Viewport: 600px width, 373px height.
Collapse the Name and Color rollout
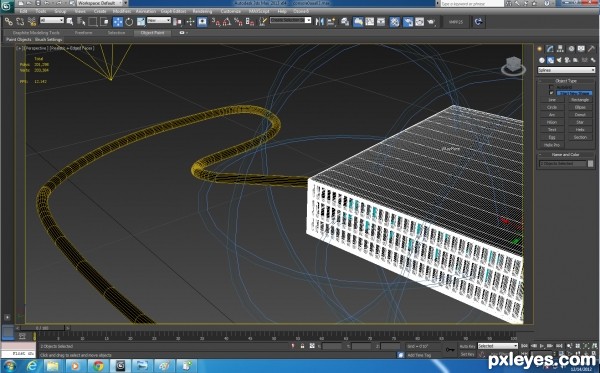coord(566,155)
